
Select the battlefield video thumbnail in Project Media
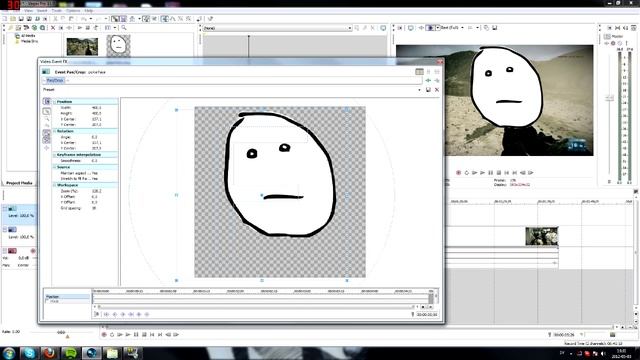(82, 47)
